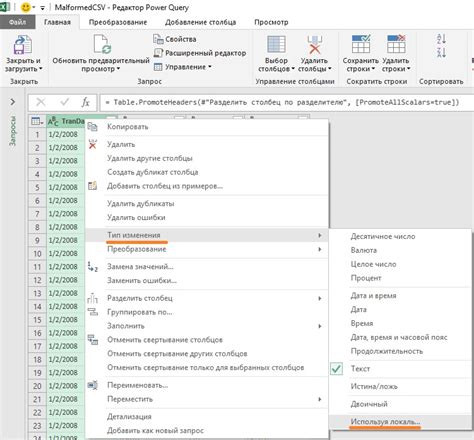474x440 pixels.
Task: Click Обновить предварительный просмотр icon
Action: [x=102, y=44]
